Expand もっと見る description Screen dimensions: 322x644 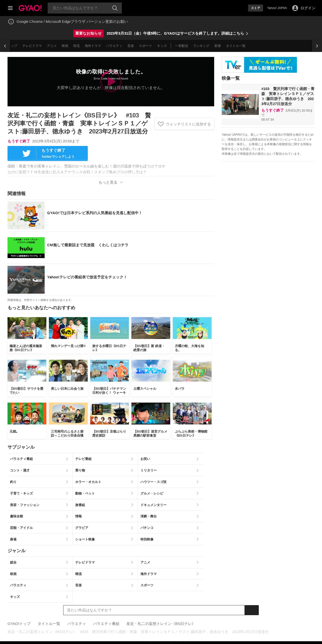point(111,182)
